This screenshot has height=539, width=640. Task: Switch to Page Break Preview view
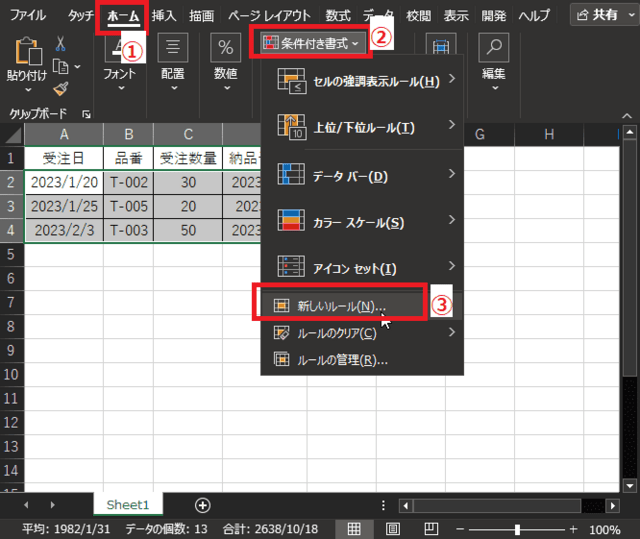(x=430, y=529)
